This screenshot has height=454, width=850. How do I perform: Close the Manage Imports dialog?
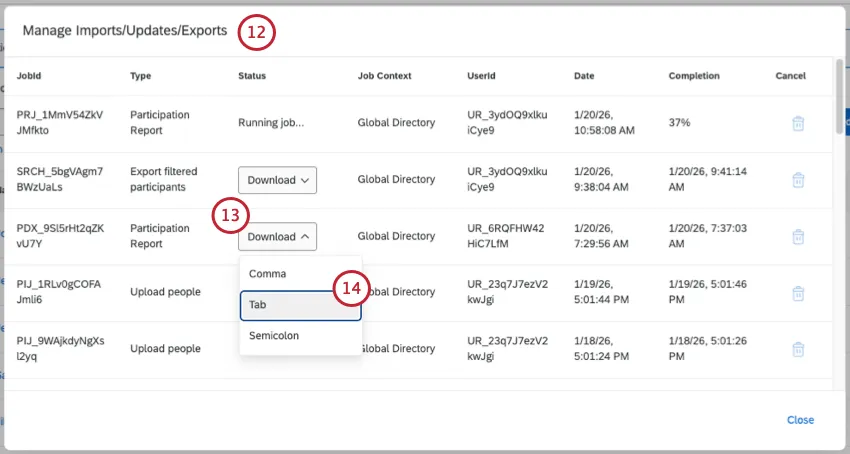[800, 420]
